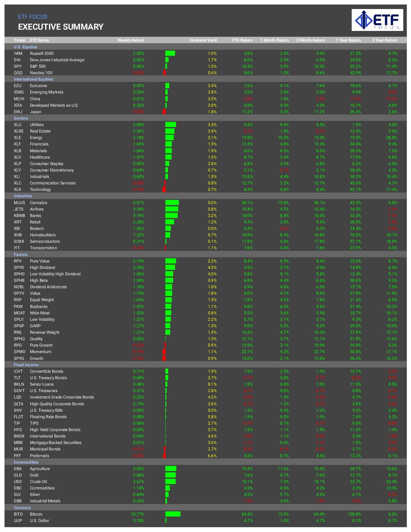Click the 2.80% weekly return for Utilities

coord(139,124)
